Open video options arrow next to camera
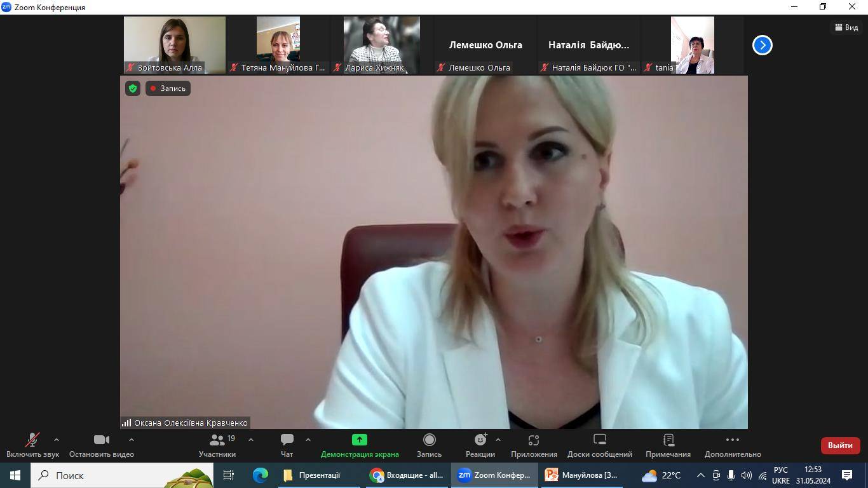Screen dimensions: 868x488 pos(132,440)
